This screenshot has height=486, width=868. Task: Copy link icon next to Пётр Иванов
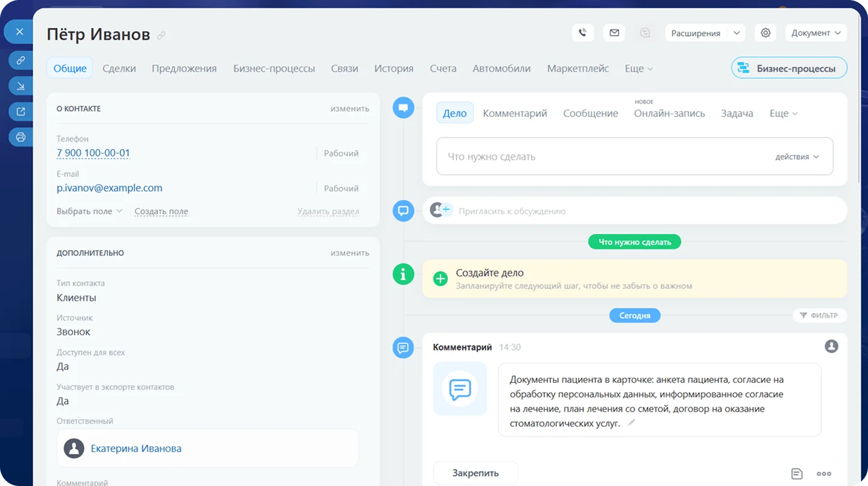coord(161,36)
